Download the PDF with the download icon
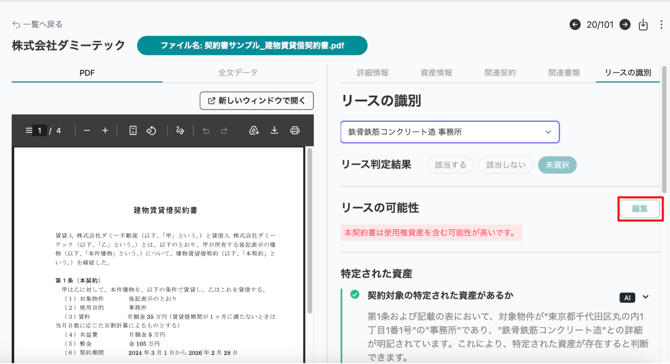The height and width of the screenshot is (364, 670). [274, 130]
